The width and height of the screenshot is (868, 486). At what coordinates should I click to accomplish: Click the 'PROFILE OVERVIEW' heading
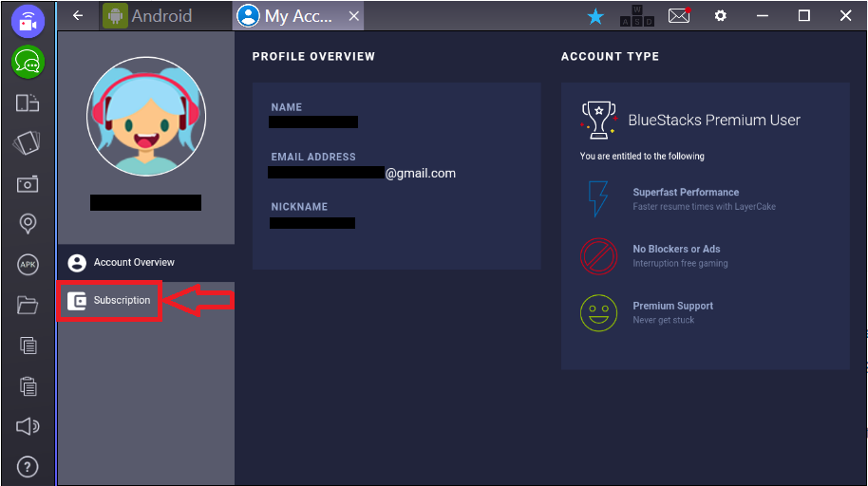click(314, 56)
